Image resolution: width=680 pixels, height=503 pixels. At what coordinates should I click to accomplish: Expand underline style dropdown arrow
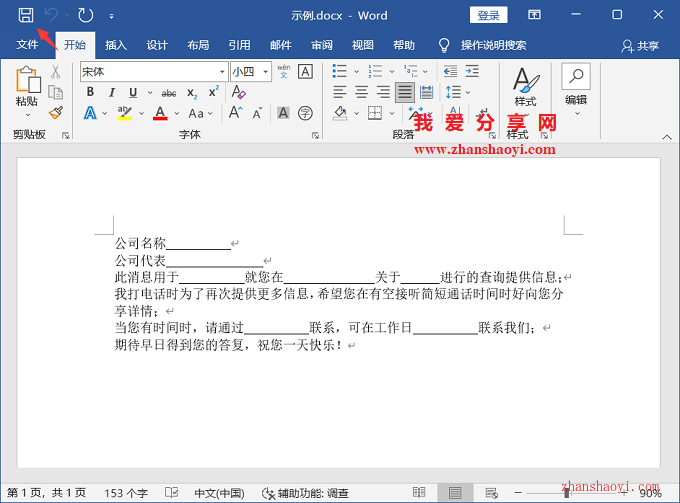coord(150,92)
